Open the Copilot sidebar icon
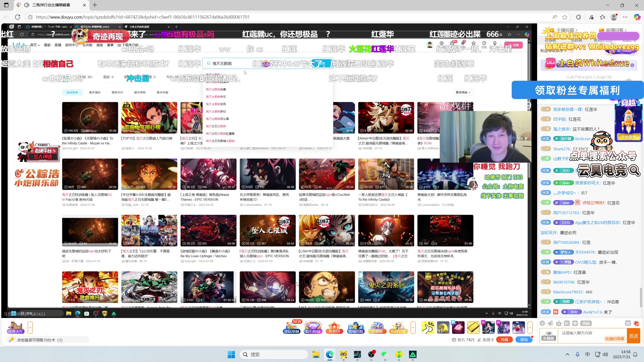Screen dimensions: 644x362 [637, 17]
